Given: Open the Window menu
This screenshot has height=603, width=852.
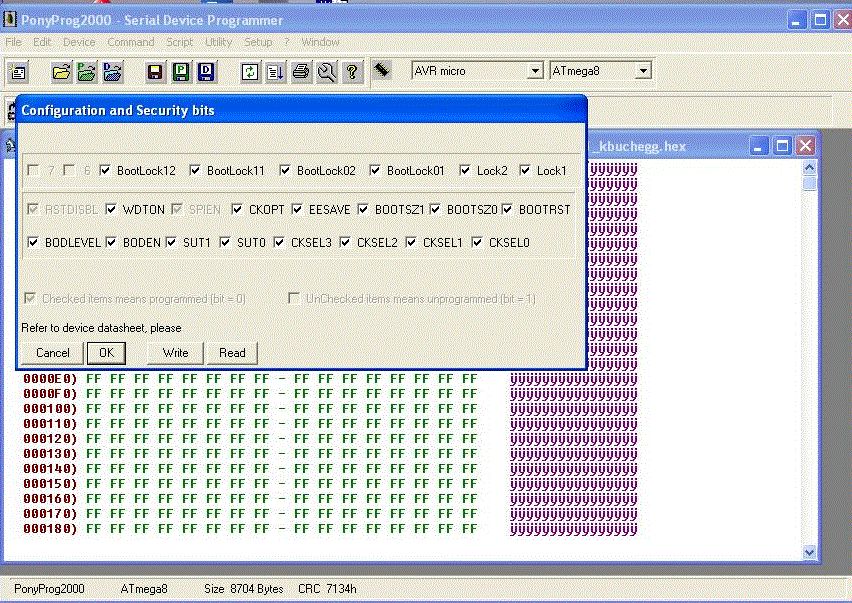Looking at the screenshot, I should click(x=320, y=42).
